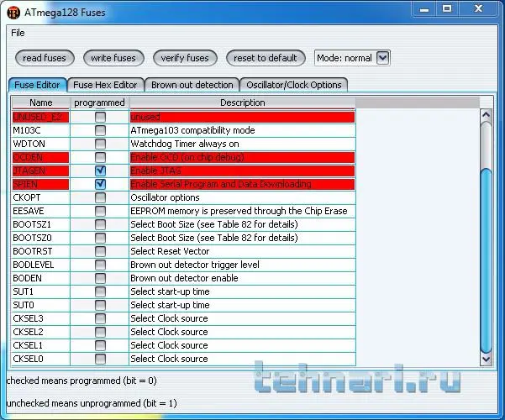Viewport: 505px width, 420px height.
Task: Check the SUT0 checkbox
Action: [x=100, y=305]
